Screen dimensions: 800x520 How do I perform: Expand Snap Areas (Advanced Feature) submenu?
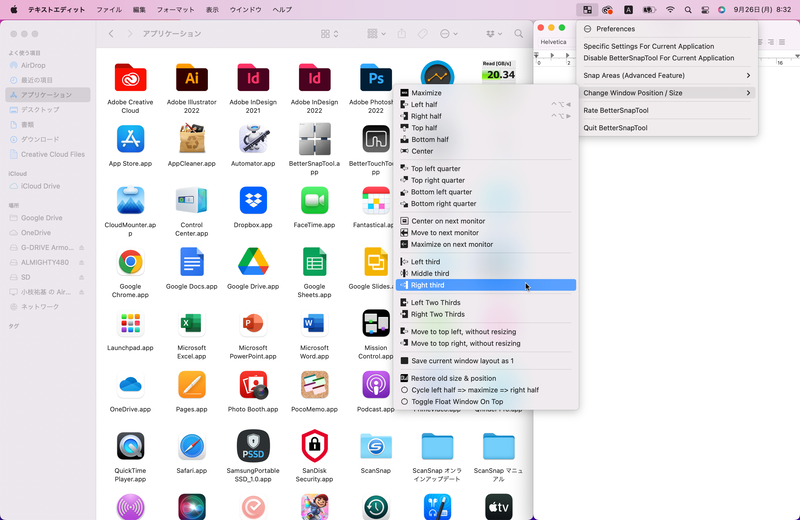pyautogui.click(x=667, y=76)
